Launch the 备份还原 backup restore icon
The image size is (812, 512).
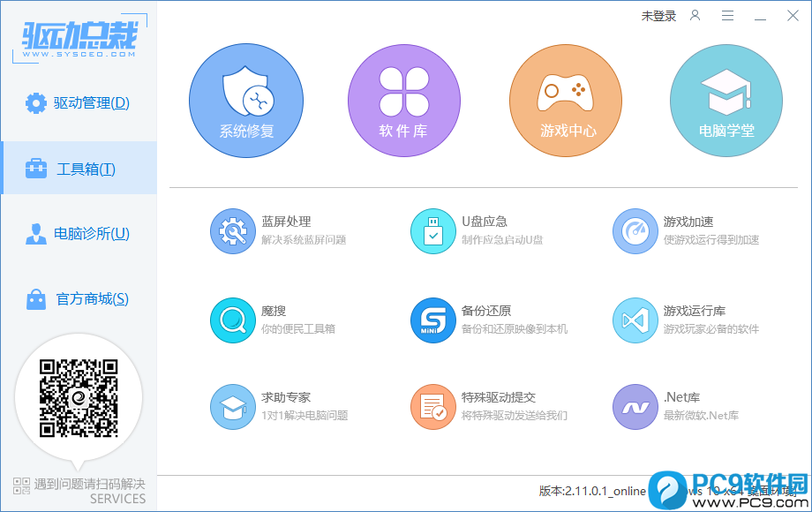[x=432, y=320]
